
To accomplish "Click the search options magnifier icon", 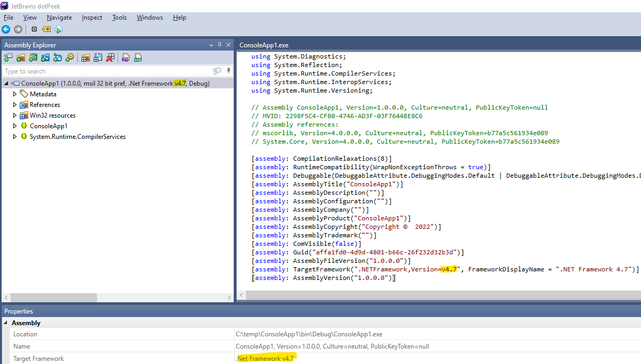I will [x=217, y=71].
